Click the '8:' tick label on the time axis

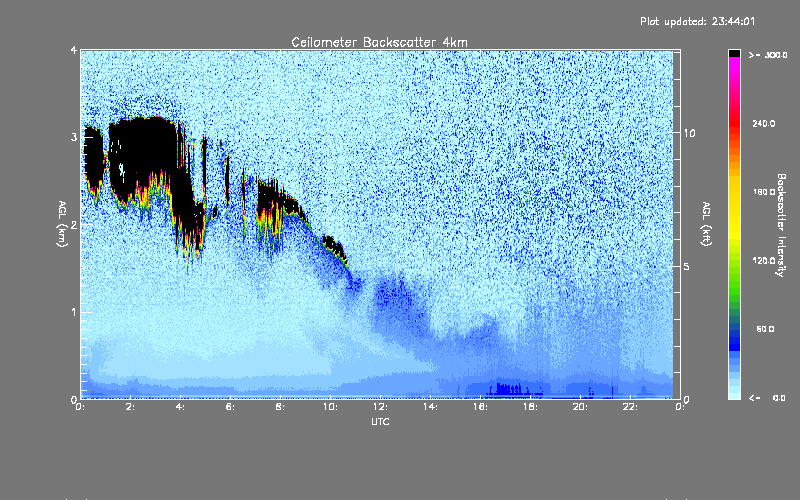click(280, 407)
